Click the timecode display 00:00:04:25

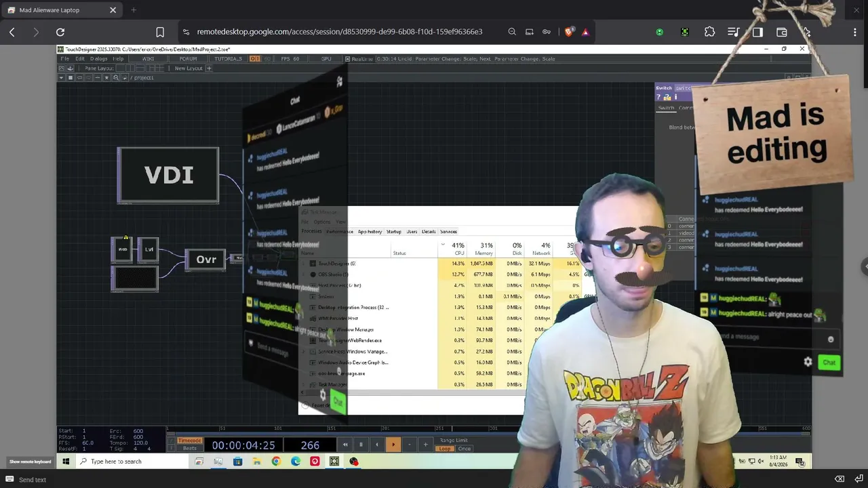(243, 445)
